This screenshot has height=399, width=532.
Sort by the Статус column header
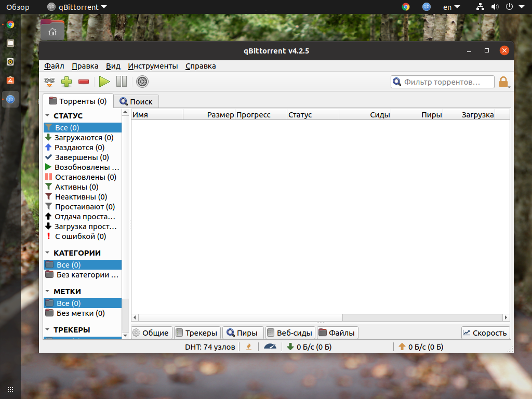tap(313, 115)
